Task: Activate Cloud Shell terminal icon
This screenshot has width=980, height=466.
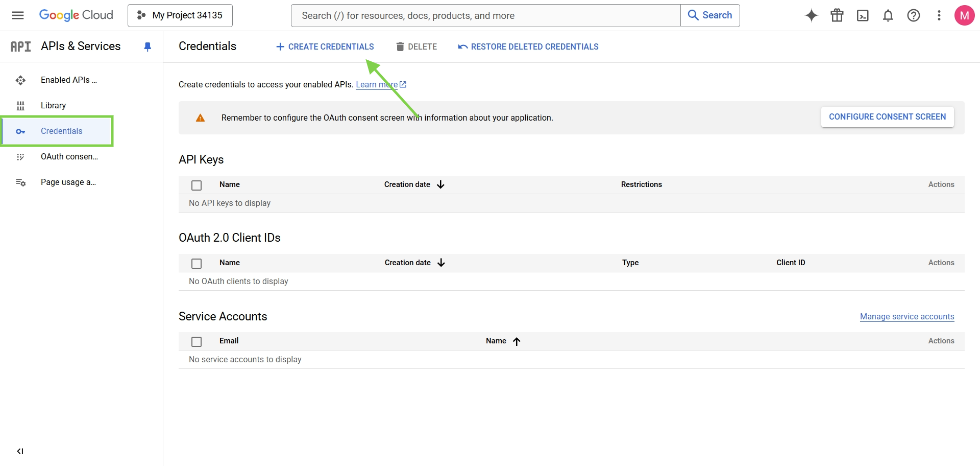Action: click(x=863, y=15)
